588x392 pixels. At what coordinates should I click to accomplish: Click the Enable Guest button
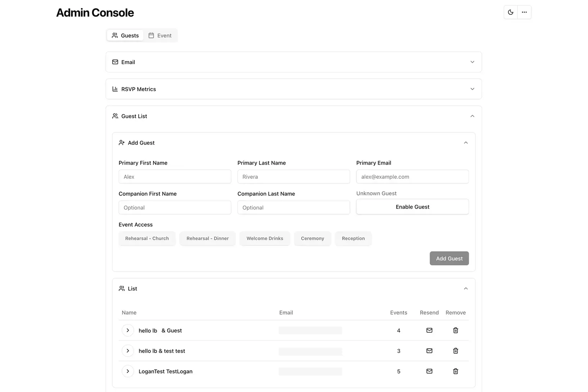point(412,207)
